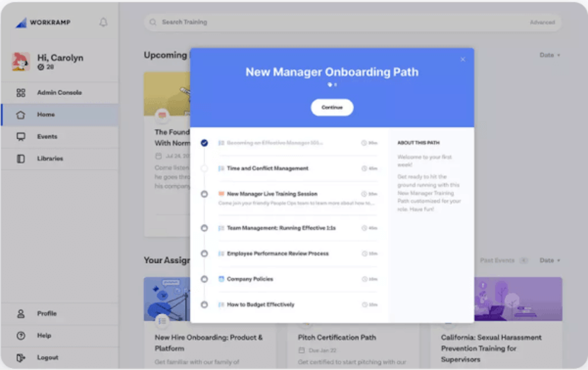Open the notifications bell
This screenshot has width=588, height=370.
click(x=103, y=23)
